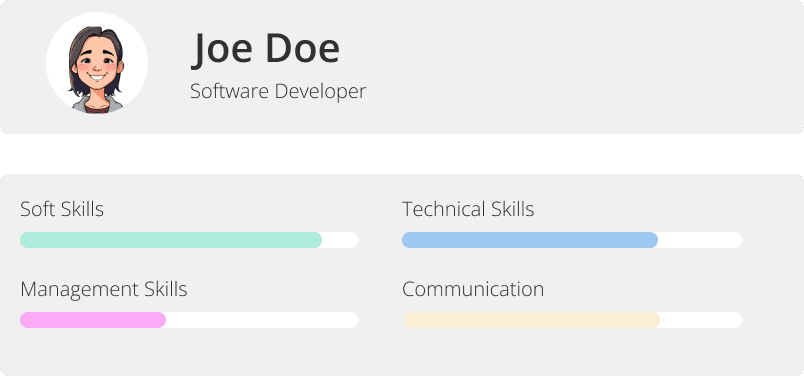The height and width of the screenshot is (376, 804).
Task: Click the unfilled end of Technical Skills bar
Action: pyautogui.click(x=700, y=240)
